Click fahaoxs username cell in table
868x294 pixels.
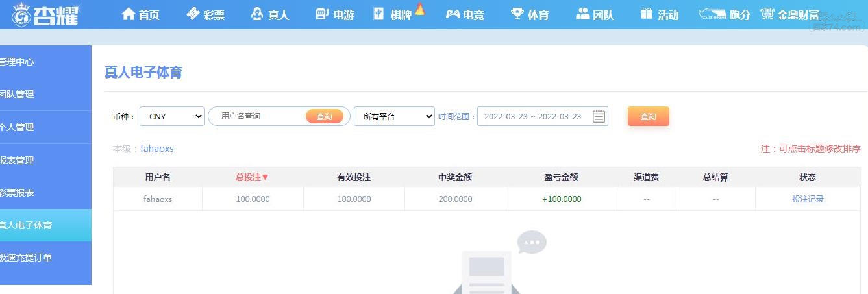[158, 199]
